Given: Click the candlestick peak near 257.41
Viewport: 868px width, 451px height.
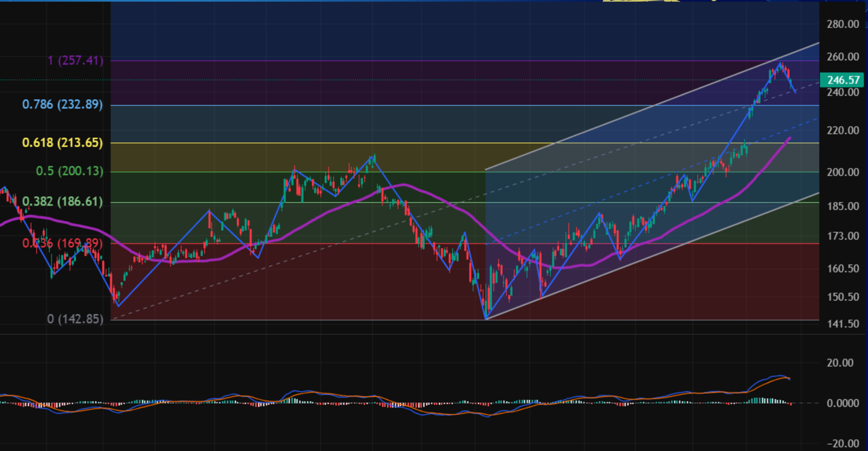Looking at the screenshot, I should click(x=780, y=63).
